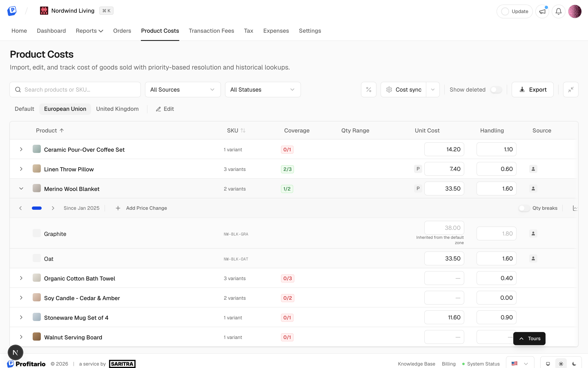
Task: Open the All Sources dropdown
Action: (x=183, y=90)
